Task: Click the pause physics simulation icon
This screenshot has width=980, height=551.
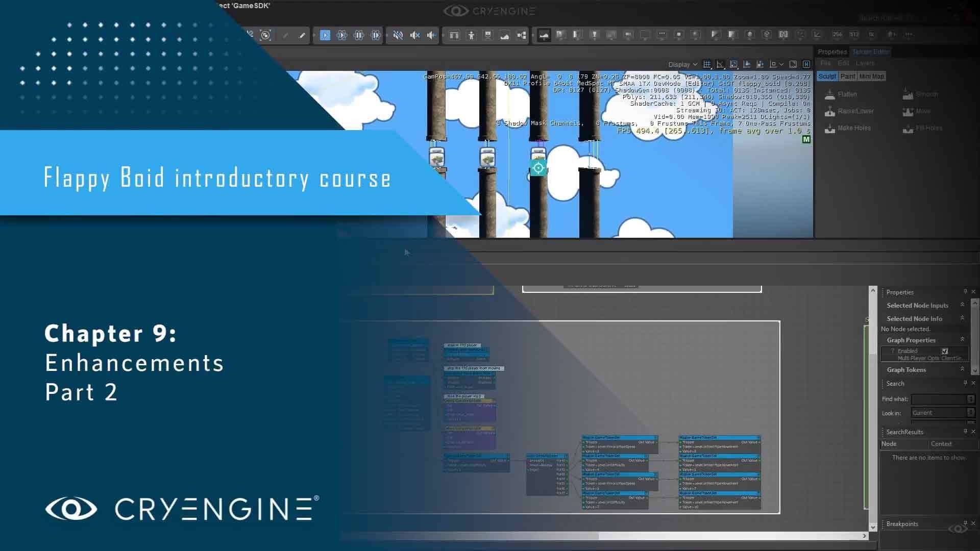Action: coord(359,35)
